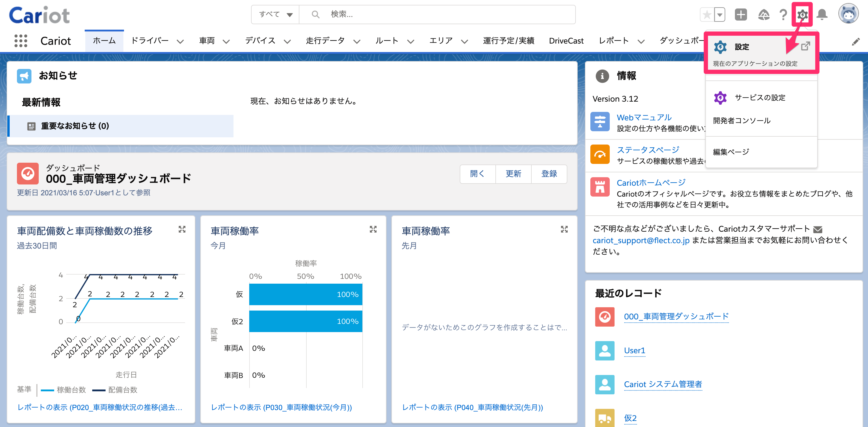Choose 編集ページ from setup menu

coord(731,152)
